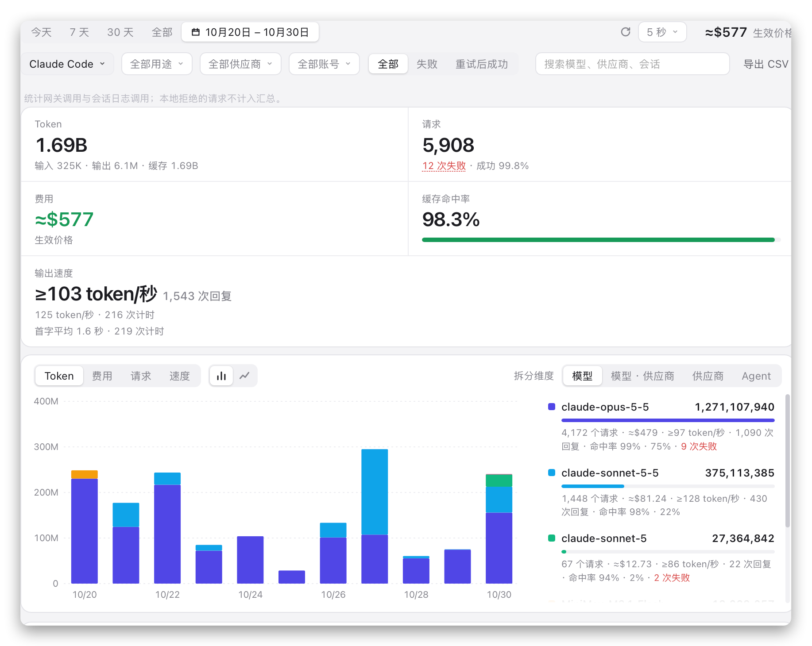Select the 今天 time range
The image size is (812, 646).
click(41, 32)
